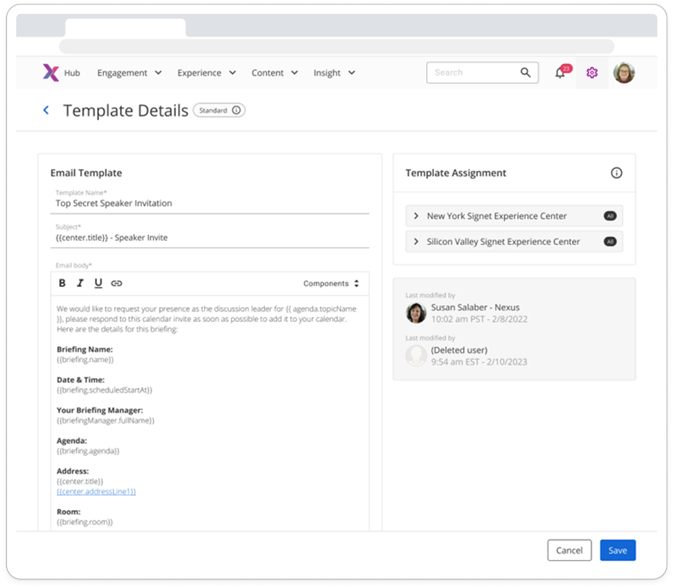Click the Nexus X logo icon

50,73
